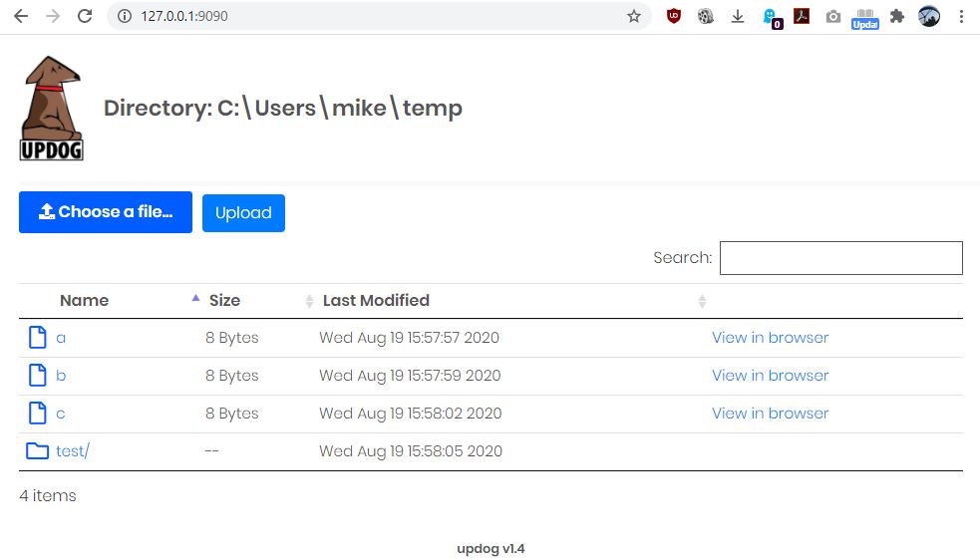Click the browser reload button
Viewport: 980px width, 560px height.
(85, 16)
